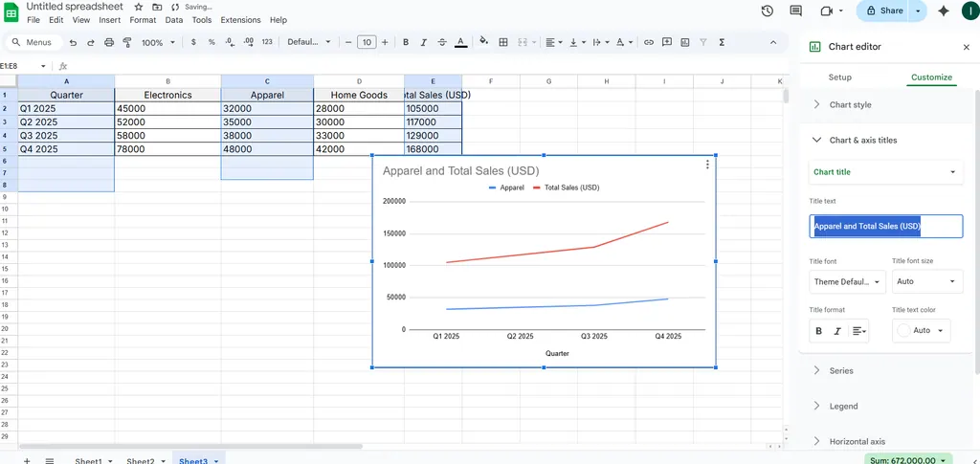Open version history clock icon
The width and height of the screenshot is (980, 464).
[x=767, y=11]
